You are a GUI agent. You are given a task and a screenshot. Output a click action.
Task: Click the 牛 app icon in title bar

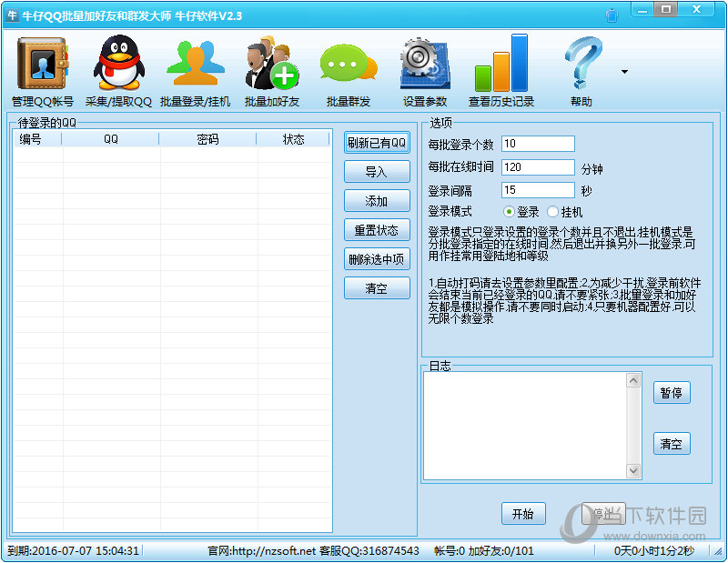click(x=12, y=15)
